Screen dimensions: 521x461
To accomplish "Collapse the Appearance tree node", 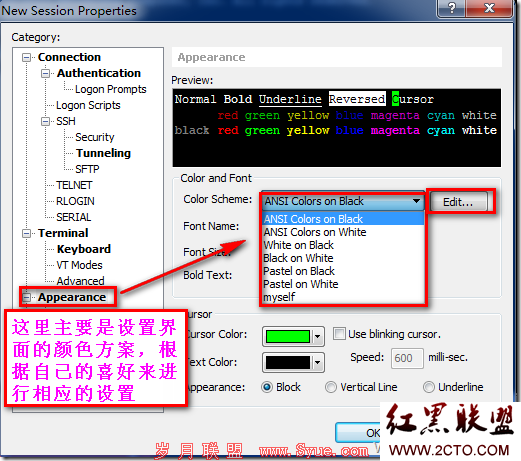I will click(x=26, y=297).
